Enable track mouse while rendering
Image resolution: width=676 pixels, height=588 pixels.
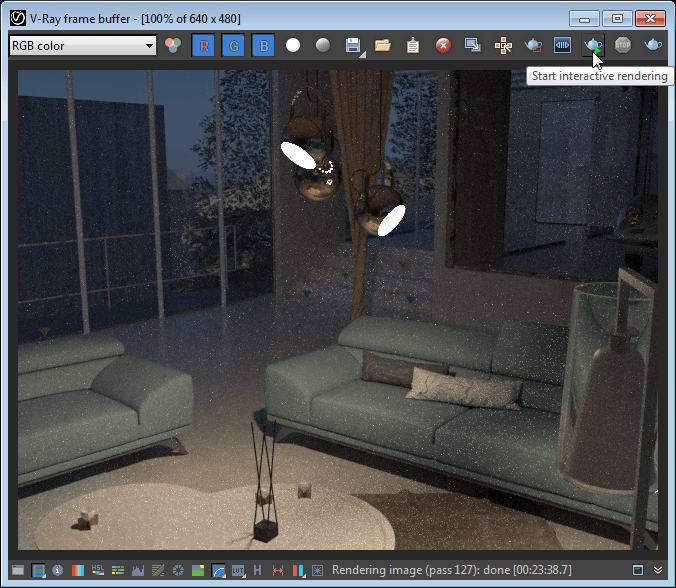[x=503, y=45]
